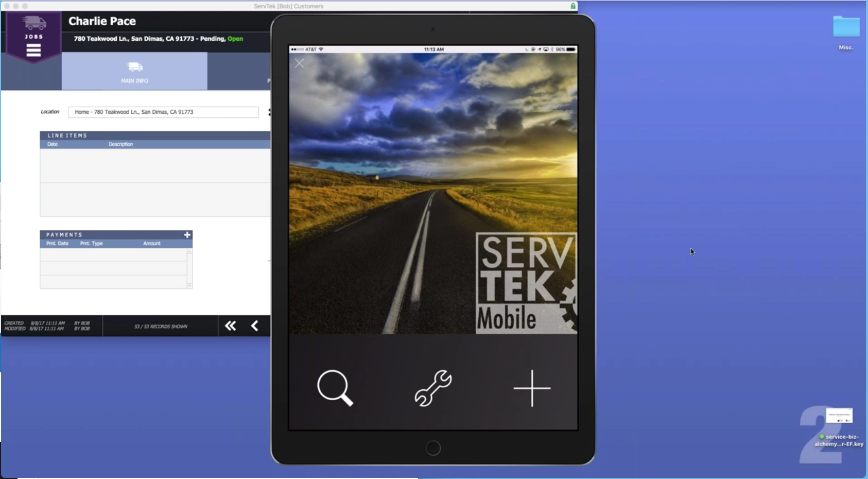Click the first empty line items row
868x479 pixels.
pyautogui.click(x=155, y=166)
